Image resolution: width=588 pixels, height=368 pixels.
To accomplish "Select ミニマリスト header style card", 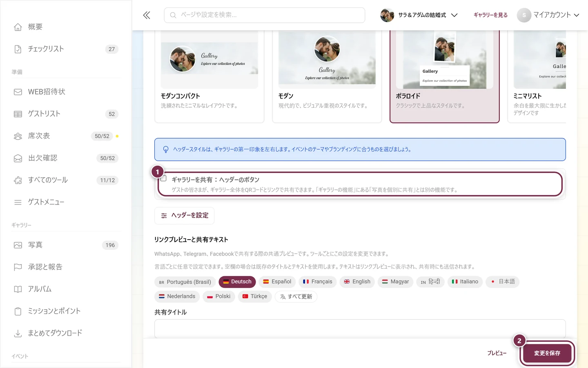I will click(537, 76).
